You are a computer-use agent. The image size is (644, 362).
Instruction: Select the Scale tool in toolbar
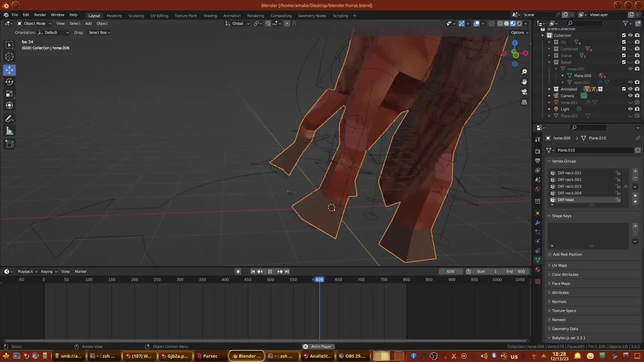tap(9, 94)
